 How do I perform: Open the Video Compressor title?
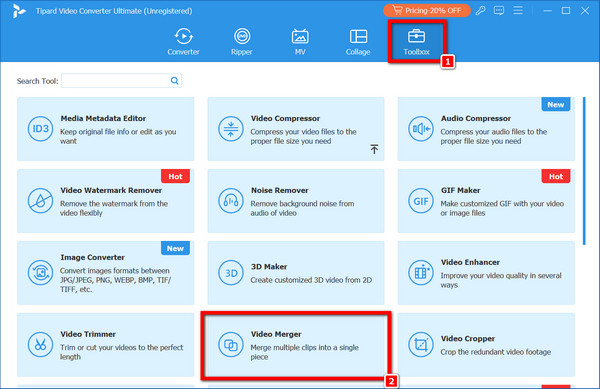[285, 119]
